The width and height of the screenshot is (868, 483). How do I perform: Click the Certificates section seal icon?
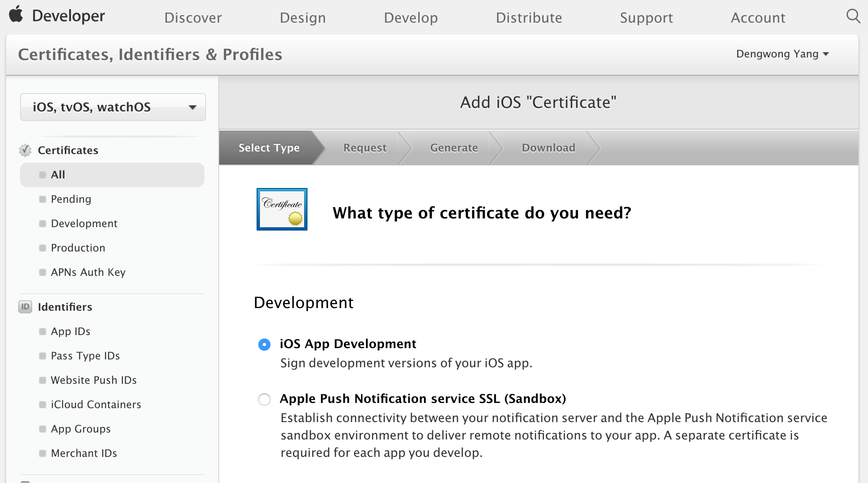tap(25, 150)
